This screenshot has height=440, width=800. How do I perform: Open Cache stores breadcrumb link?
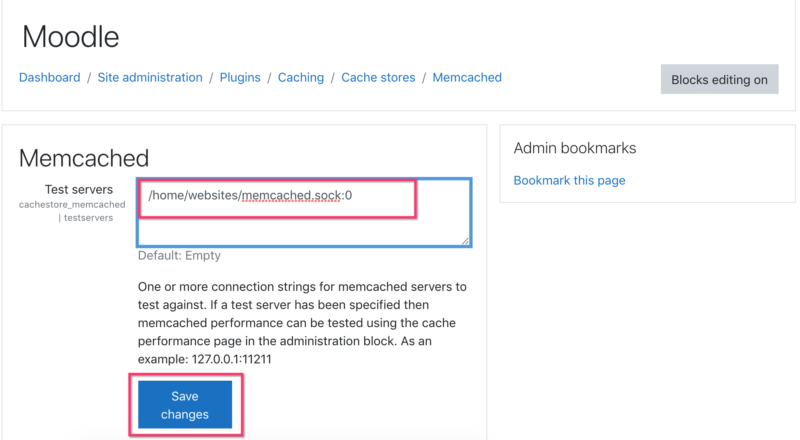pos(378,78)
